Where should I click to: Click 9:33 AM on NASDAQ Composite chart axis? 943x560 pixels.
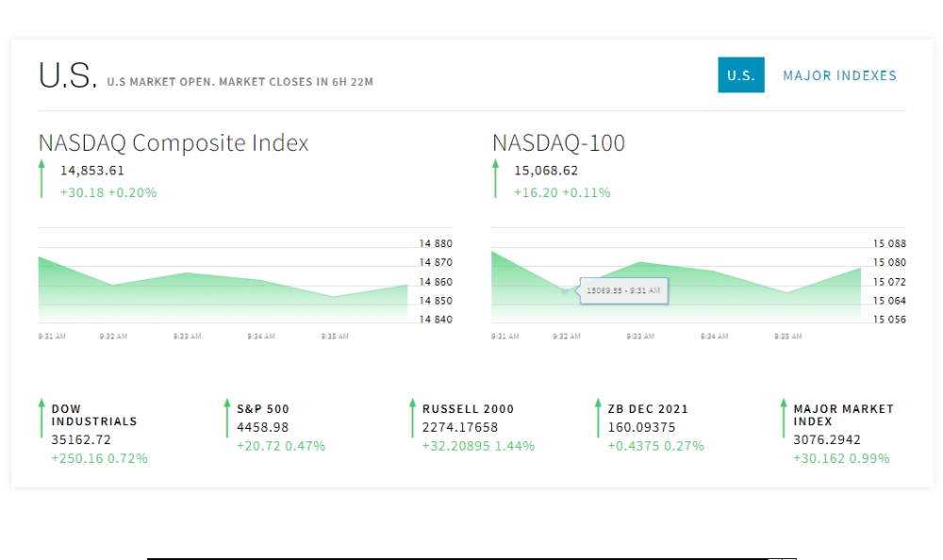pyautogui.click(x=187, y=337)
